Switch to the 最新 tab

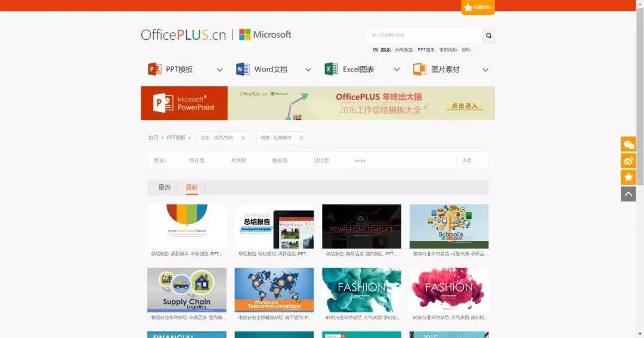191,187
